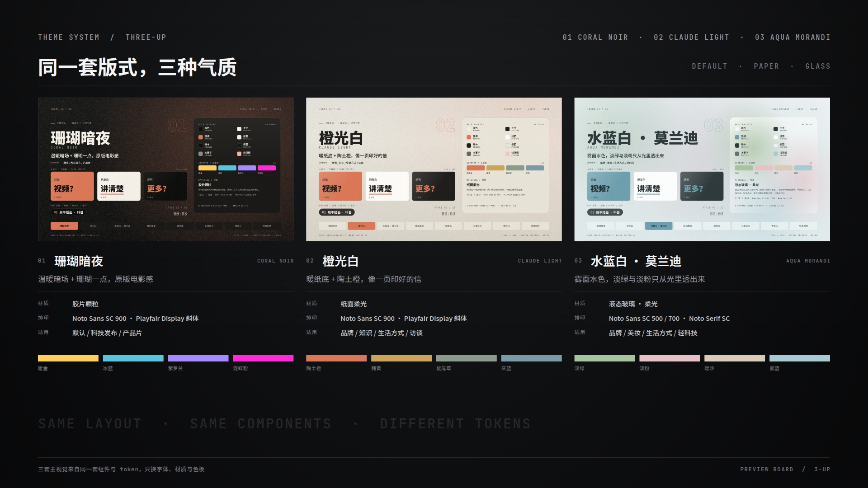Screen dimensions: 868x488
Task: Select the 03 AQUA MORANDI header label
Action: click(793, 37)
